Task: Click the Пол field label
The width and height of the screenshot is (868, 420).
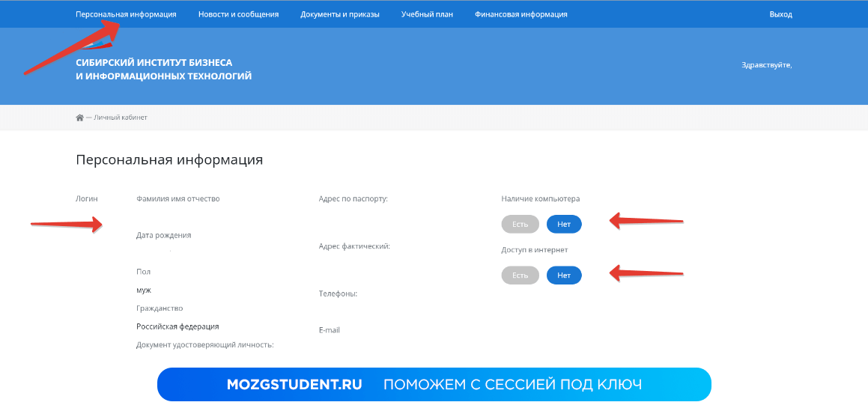Action: click(143, 272)
